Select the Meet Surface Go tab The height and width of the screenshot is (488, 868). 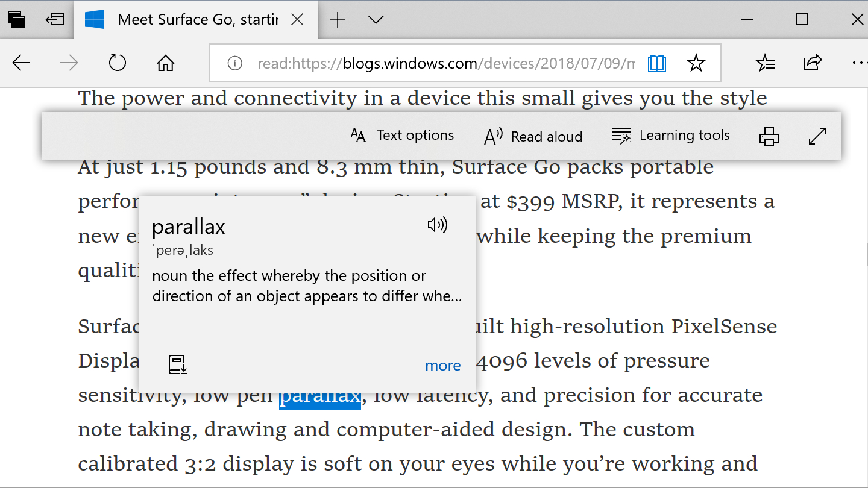tap(197, 20)
